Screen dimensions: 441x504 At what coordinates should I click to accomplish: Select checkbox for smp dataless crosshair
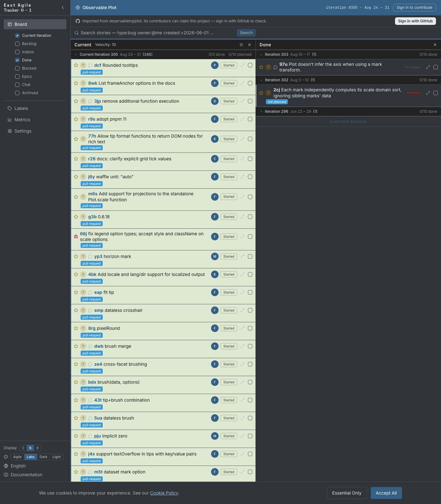tap(250, 310)
